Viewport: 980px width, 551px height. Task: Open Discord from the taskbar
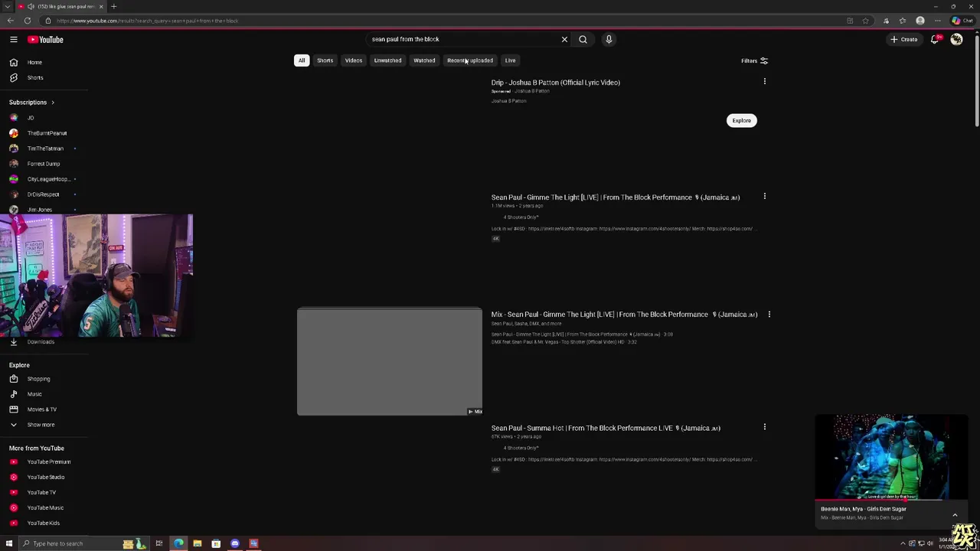[235, 543]
